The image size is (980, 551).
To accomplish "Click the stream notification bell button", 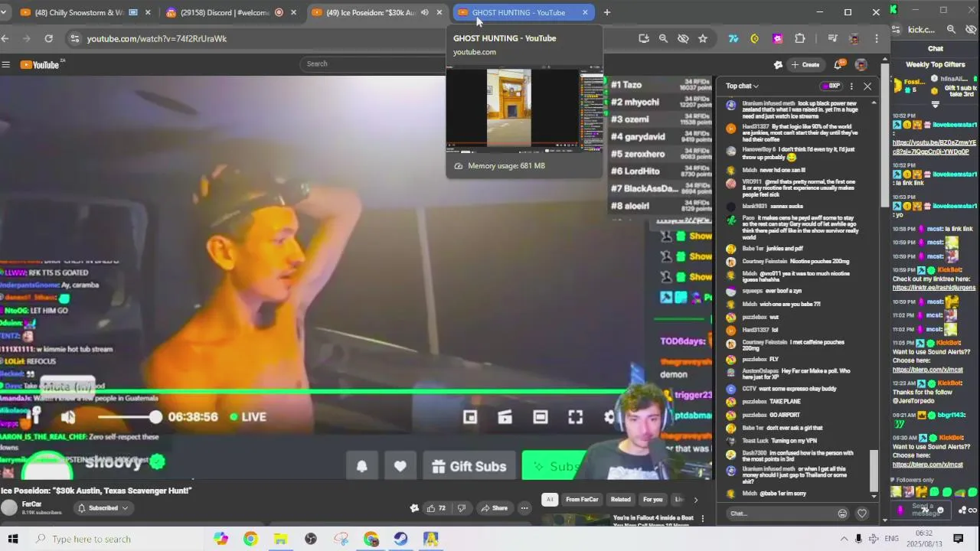I will click(361, 466).
